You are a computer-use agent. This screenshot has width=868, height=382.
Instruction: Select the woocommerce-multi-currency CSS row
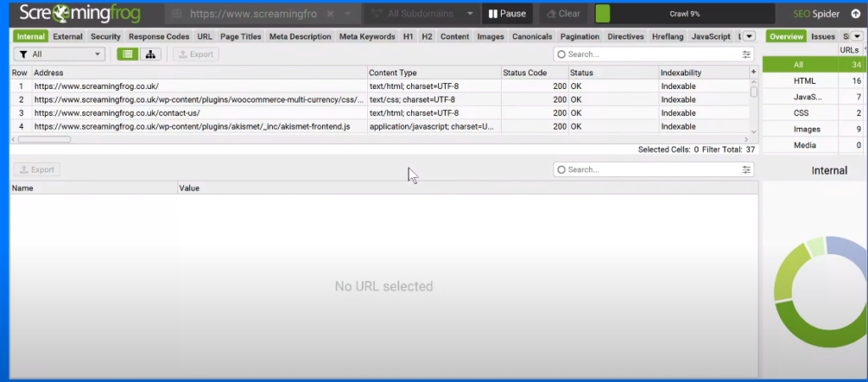[380, 99]
